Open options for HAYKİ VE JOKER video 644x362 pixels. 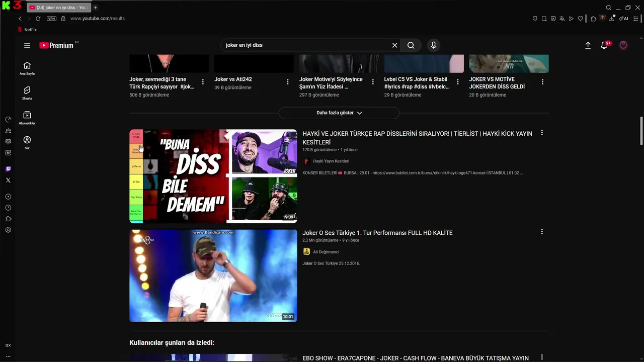(x=542, y=133)
